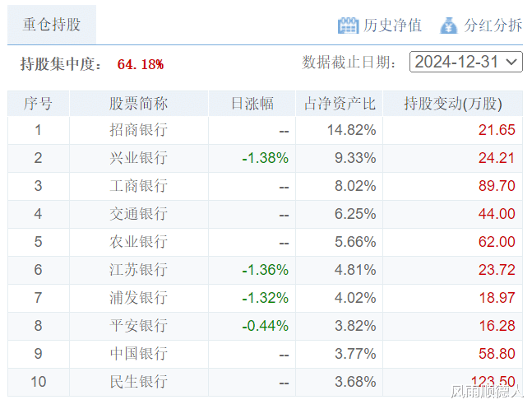Click the 日涨幅 column header
532x409 pixels.
252,104
